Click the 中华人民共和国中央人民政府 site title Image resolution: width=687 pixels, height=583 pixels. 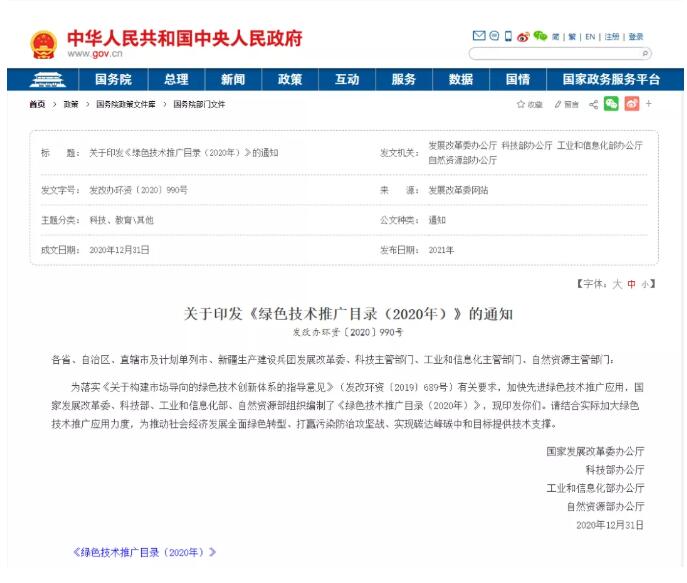tap(184, 38)
